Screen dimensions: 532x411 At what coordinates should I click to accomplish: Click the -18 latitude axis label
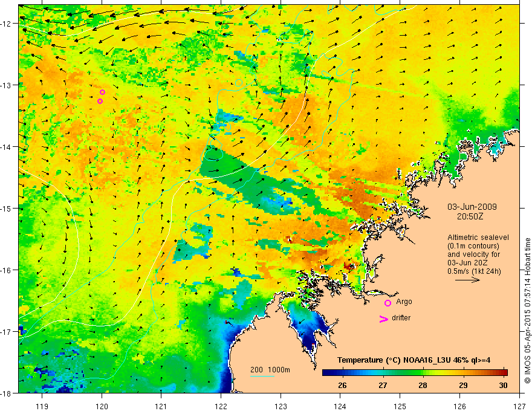coord(7,393)
